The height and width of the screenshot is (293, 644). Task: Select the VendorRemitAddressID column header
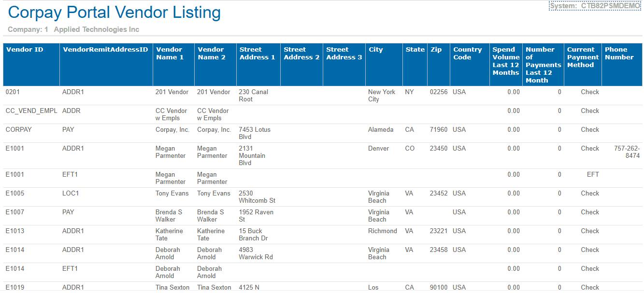[105, 50]
